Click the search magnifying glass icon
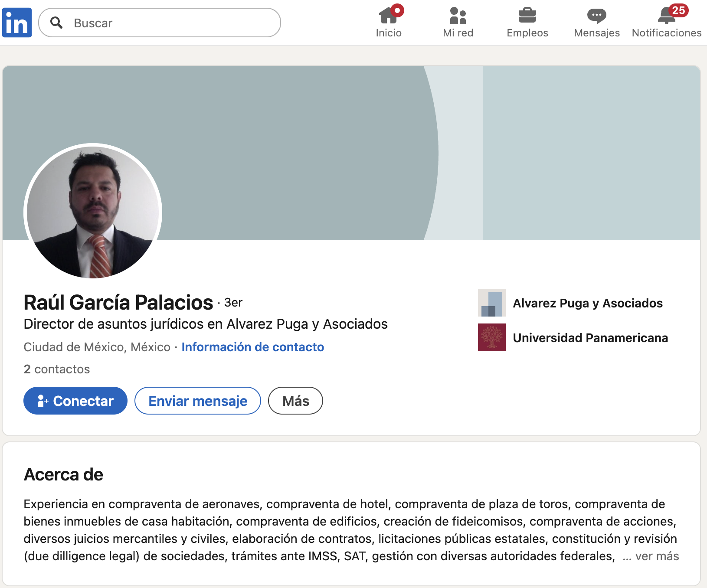Image resolution: width=707 pixels, height=588 pixels. click(x=56, y=23)
